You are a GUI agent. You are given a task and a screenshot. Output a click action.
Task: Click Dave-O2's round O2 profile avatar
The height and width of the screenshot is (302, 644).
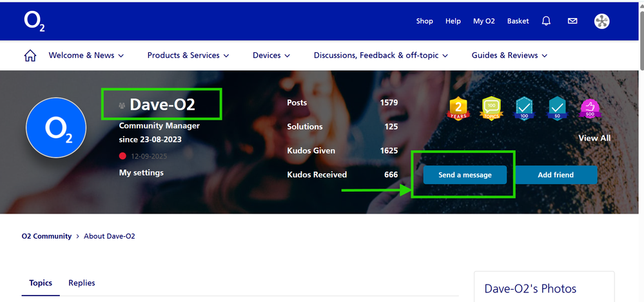point(56,128)
